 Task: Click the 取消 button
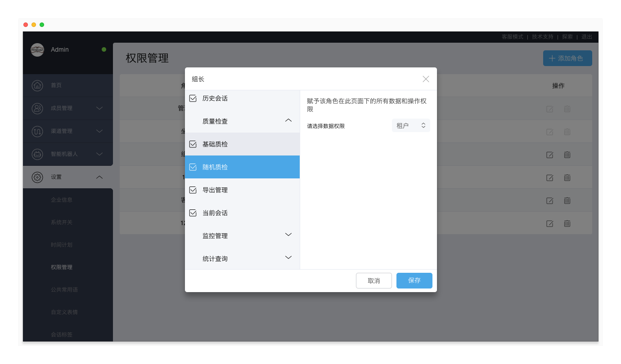(373, 280)
